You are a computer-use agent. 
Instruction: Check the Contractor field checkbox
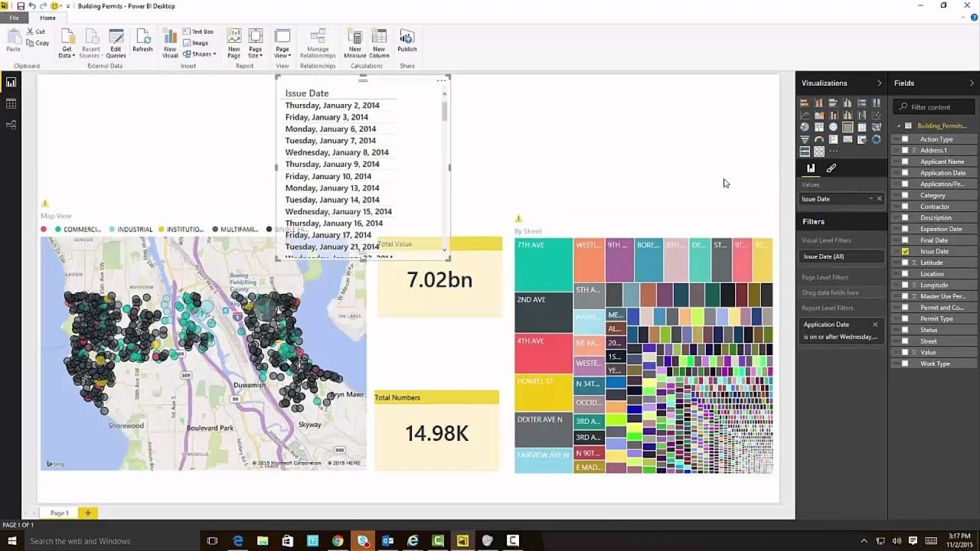[x=905, y=207]
